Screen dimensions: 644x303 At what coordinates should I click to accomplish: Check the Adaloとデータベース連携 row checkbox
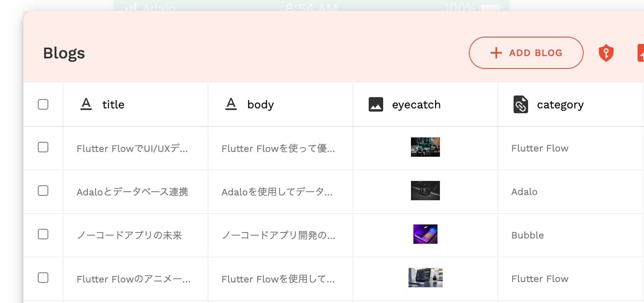point(43,191)
